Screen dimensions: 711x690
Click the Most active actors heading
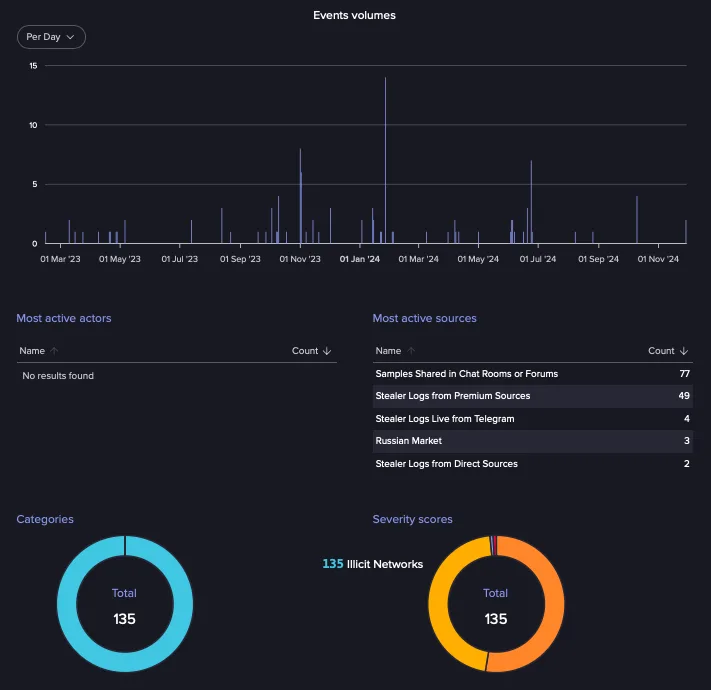click(x=64, y=318)
